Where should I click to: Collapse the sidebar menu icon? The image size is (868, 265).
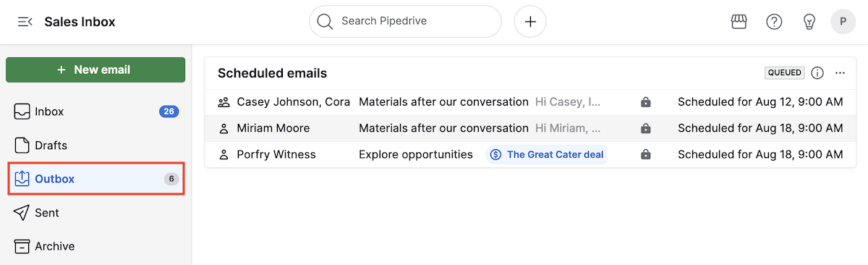click(25, 22)
